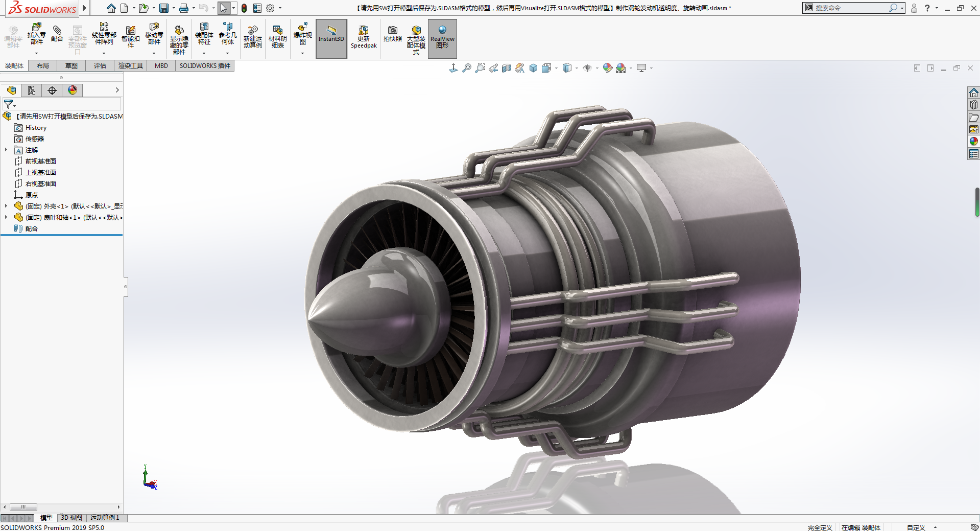Image resolution: width=980 pixels, height=531 pixels.
Task: Click 更新 Speedpak button
Action: pyautogui.click(x=364, y=37)
